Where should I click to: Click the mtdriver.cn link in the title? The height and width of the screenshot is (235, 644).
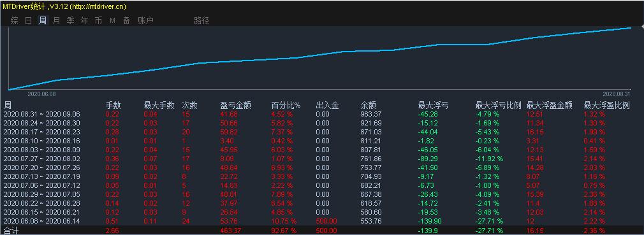click(x=98, y=6)
